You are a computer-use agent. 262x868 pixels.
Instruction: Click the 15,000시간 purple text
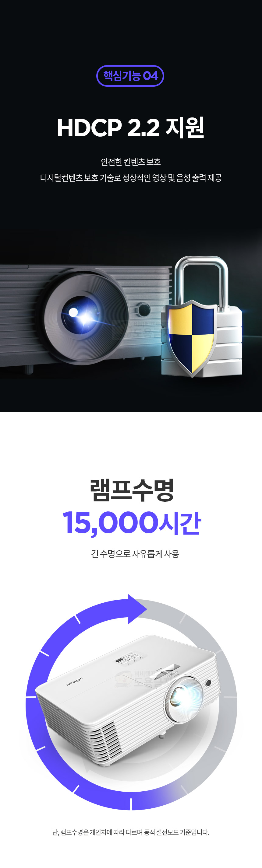pyautogui.click(x=132, y=523)
